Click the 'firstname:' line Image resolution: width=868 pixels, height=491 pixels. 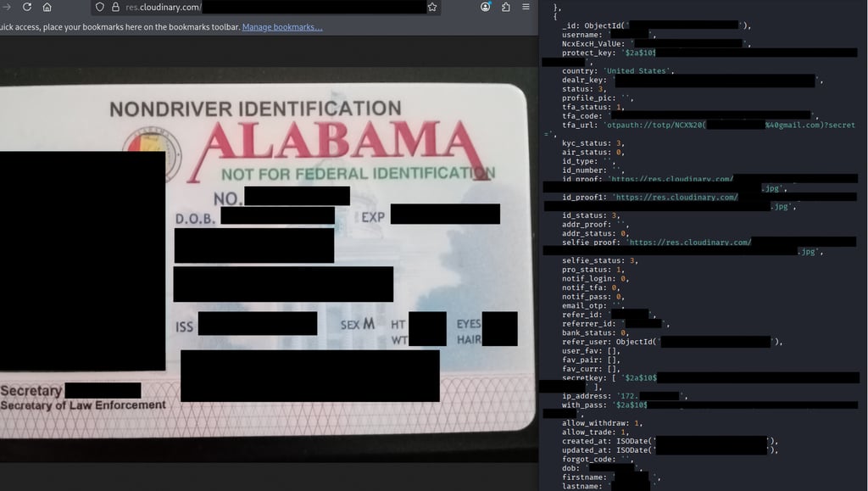coord(611,477)
